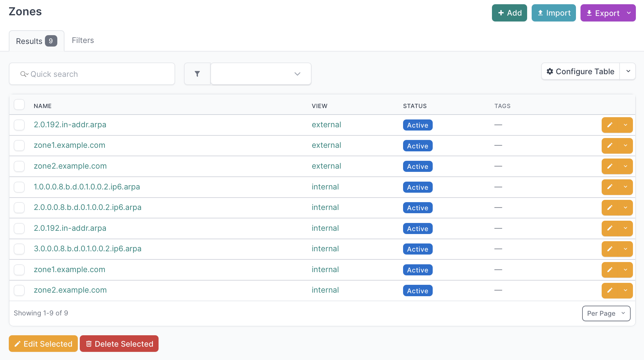The height and width of the screenshot is (360, 644).
Task: Click the funnel filter icon button
Action: [x=197, y=74]
